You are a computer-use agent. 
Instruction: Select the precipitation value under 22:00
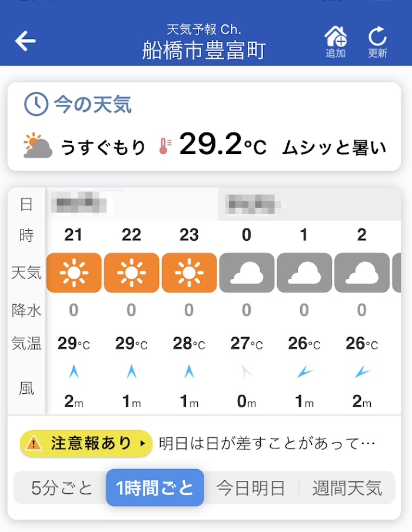tap(132, 310)
